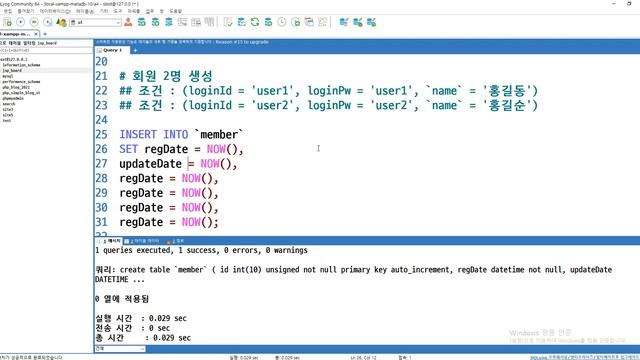
Task: Select information_schema database in tree
Action: pyautogui.click(x=21, y=65)
